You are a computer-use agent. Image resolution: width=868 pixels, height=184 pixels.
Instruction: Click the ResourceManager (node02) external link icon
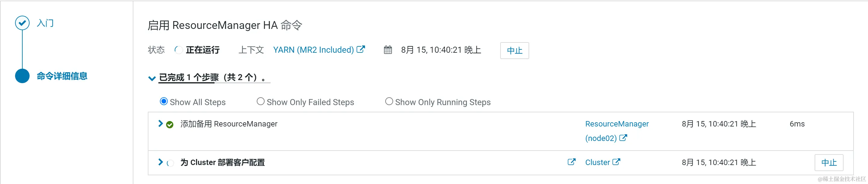pos(623,138)
